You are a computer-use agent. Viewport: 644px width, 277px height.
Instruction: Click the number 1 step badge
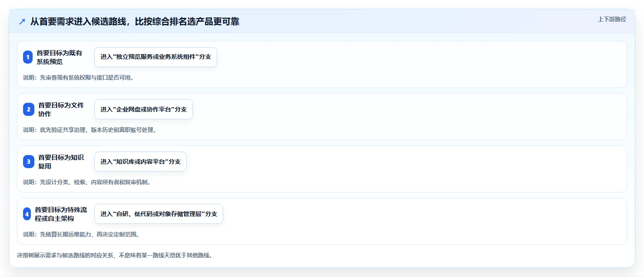pyautogui.click(x=28, y=57)
